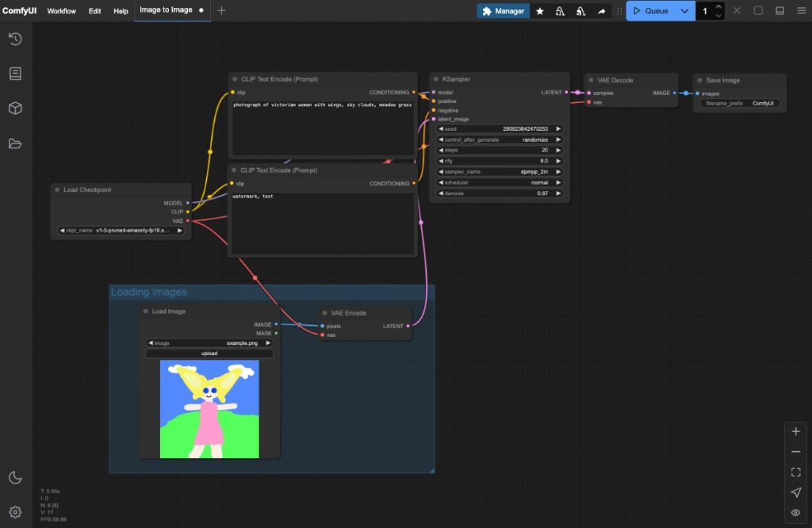Screen dimensions: 812x528
Task: Click the share arrow icon in toolbar
Action: click(602, 11)
